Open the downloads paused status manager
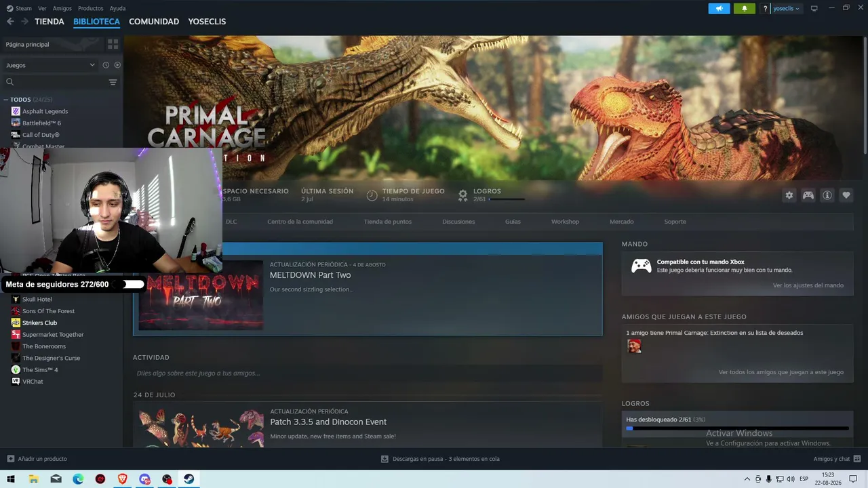This screenshot has height=488, width=868. [440, 459]
